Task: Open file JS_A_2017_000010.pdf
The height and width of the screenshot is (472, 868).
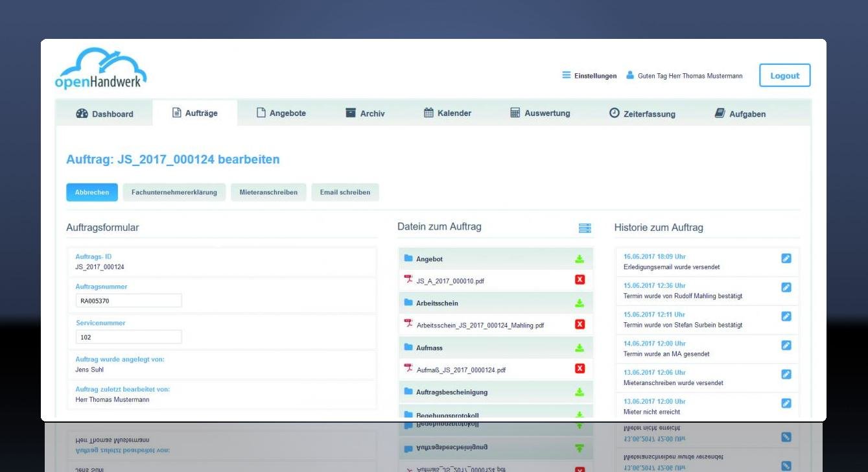Action: click(x=450, y=281)
